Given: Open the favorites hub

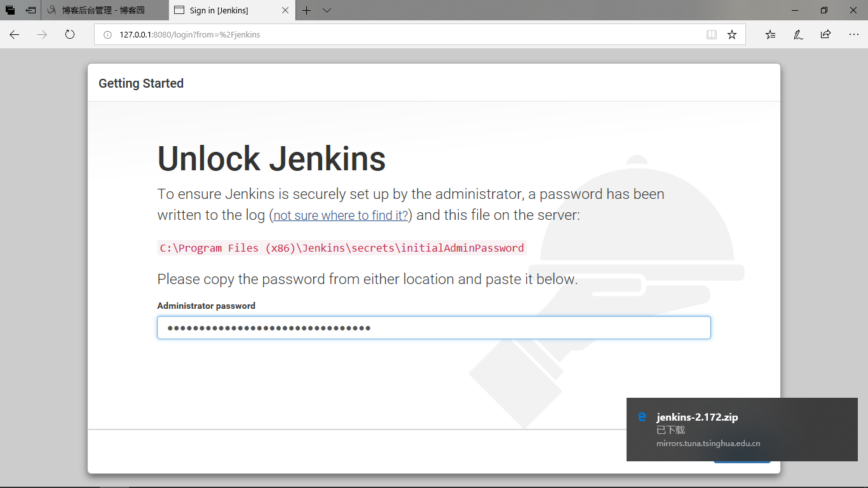Looking at the screenshot, I should (771, 35).
